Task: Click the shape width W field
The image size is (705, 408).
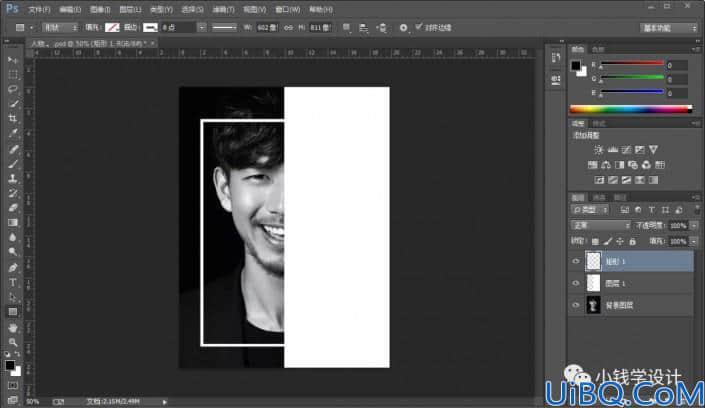Action: [268, 28]
